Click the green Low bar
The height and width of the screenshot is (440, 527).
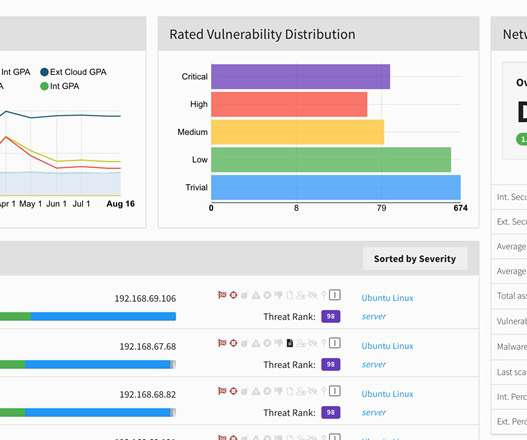click(331, 160)
